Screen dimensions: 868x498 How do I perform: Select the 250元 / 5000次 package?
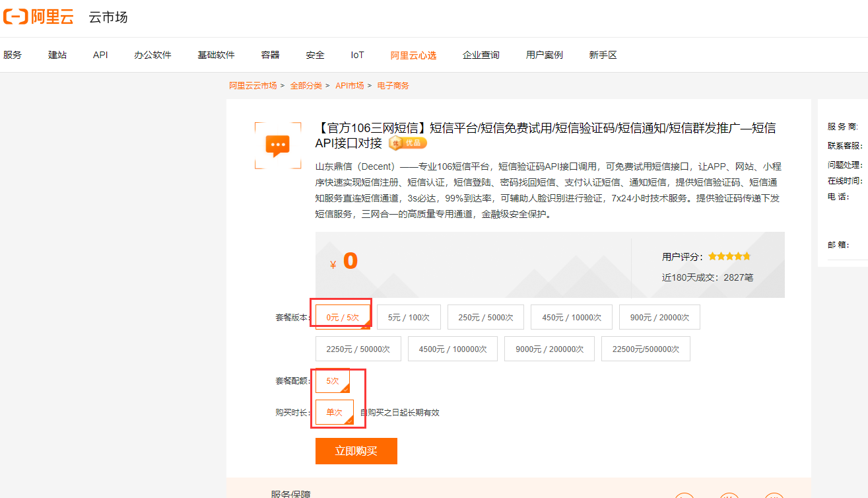[486, 317]
